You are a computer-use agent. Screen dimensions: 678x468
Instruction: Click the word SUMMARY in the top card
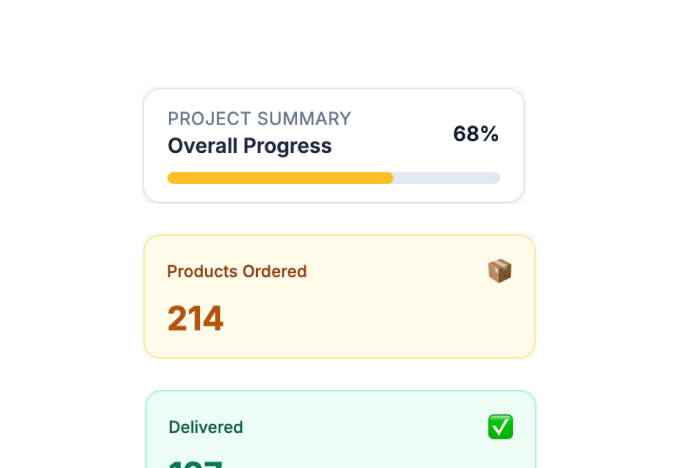pyautogui.click(x=304, y=119)
